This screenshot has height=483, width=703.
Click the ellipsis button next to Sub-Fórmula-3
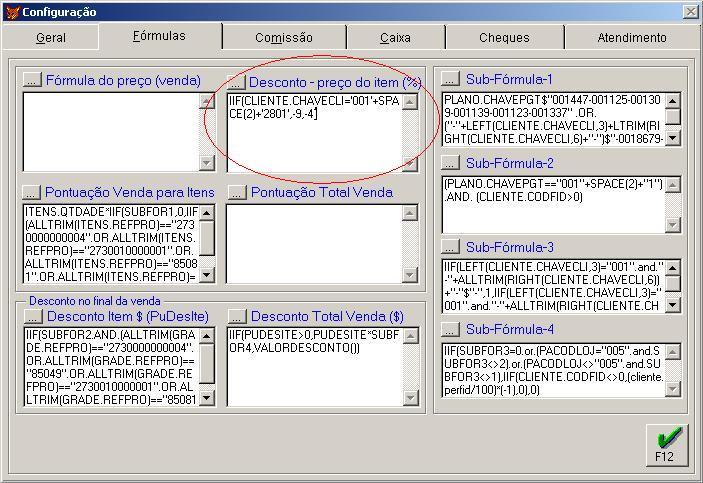450,246
